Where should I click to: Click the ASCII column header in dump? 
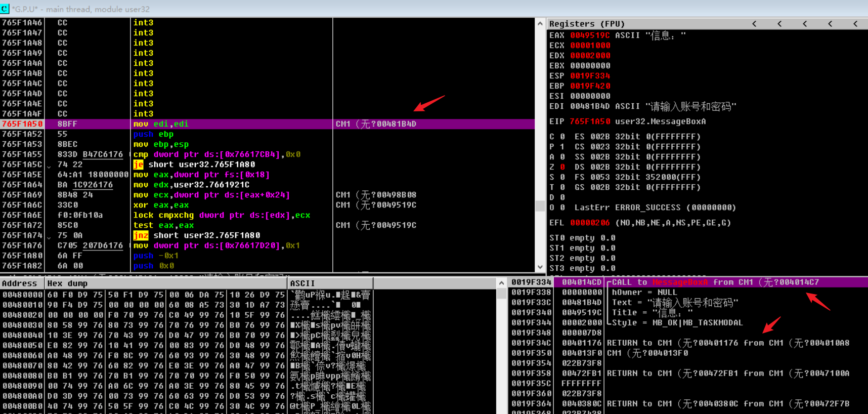point(302,283)
